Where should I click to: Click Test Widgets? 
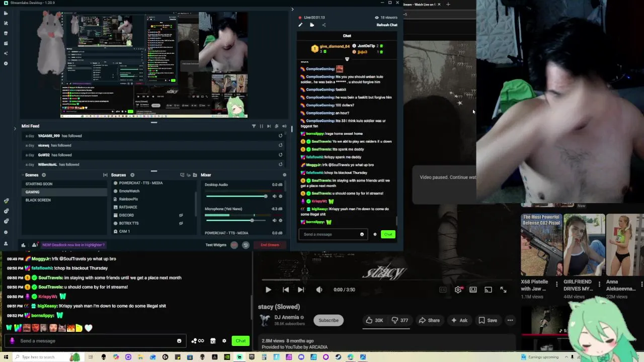point(216,245)
